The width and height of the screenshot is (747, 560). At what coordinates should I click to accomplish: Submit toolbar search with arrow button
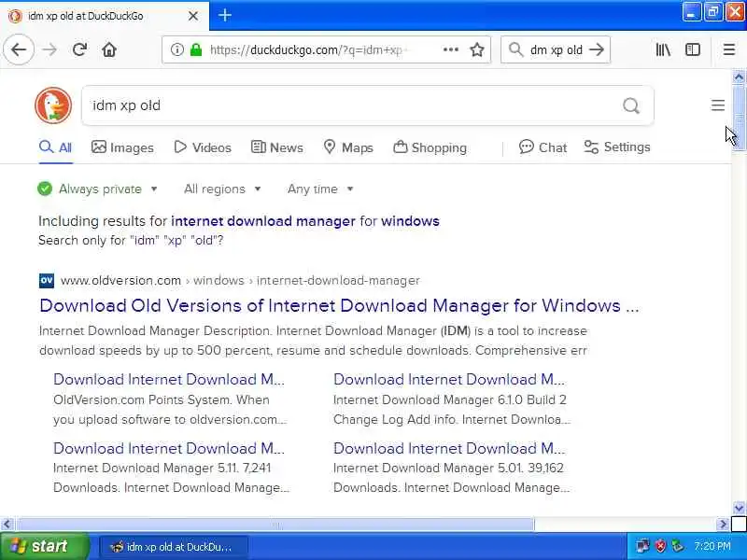tap(597, 49)
